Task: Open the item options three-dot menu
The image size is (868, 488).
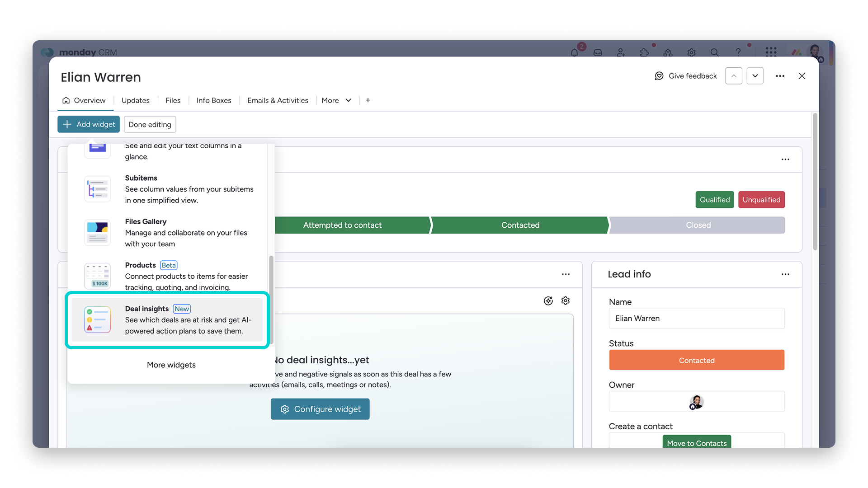Action: pos(780,76)
